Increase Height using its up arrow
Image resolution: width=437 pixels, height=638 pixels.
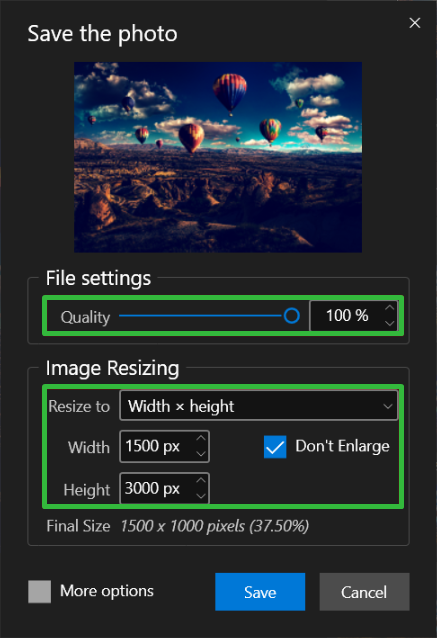(201, 481)
